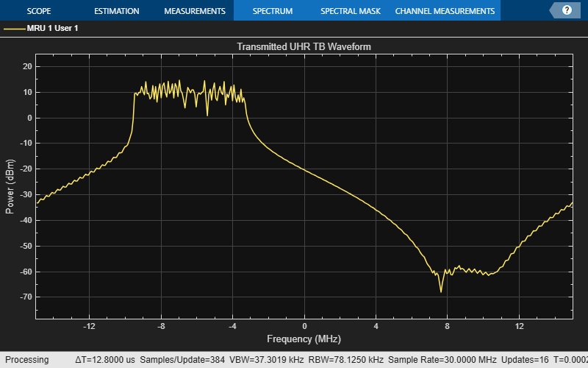This screenshot has height=368, width=588.
Task: Click the Spectrum tab
Action: coord(272,11)
